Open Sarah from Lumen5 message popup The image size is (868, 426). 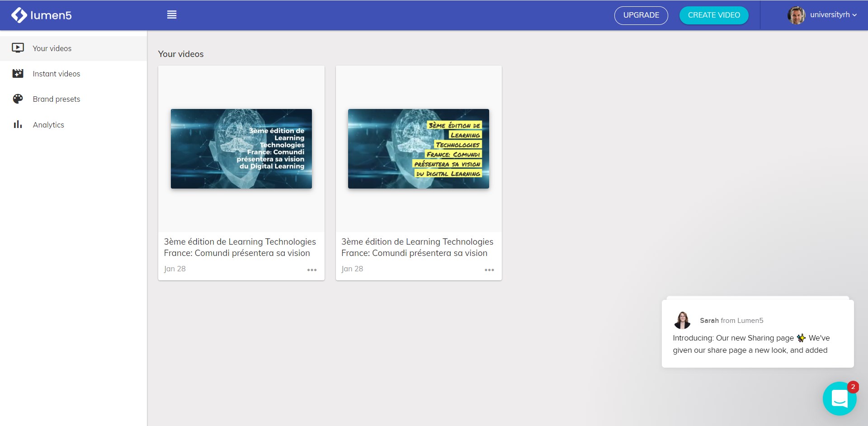(758, 334)
